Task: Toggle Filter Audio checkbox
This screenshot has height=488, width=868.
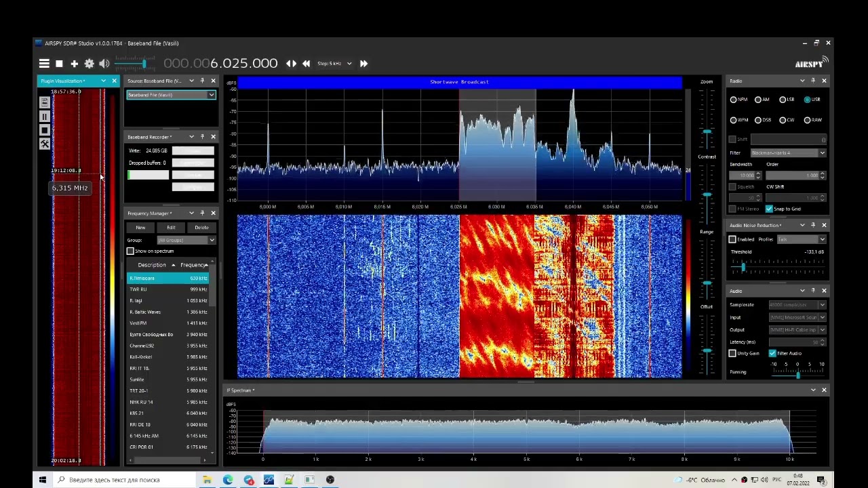Action: (x=772, y=353)
